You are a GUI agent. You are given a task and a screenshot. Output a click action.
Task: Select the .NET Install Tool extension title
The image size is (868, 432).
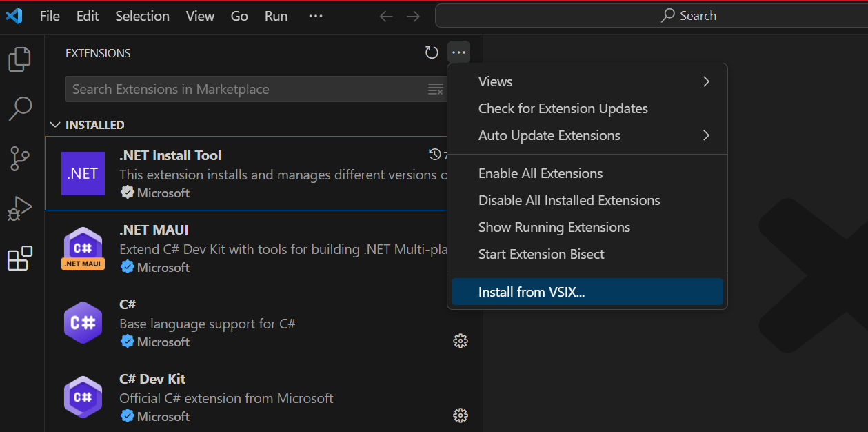tap(170, 155)
